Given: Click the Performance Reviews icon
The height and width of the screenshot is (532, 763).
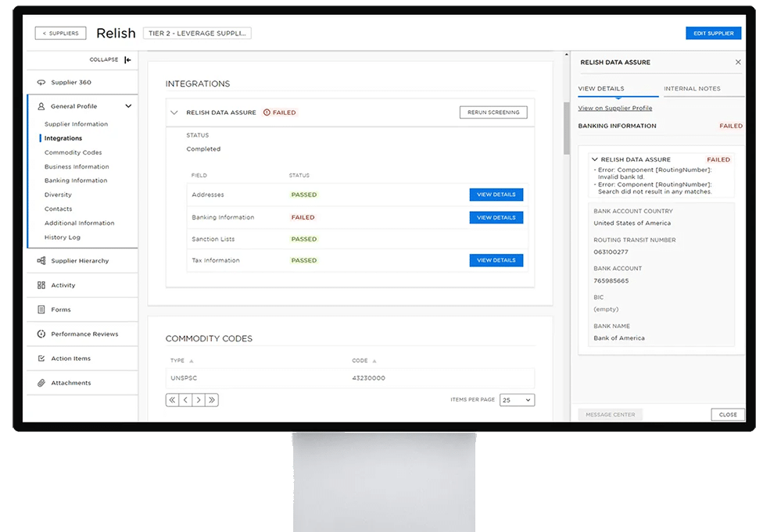Looking at the screenshot, I should click(x=41, y=334).
